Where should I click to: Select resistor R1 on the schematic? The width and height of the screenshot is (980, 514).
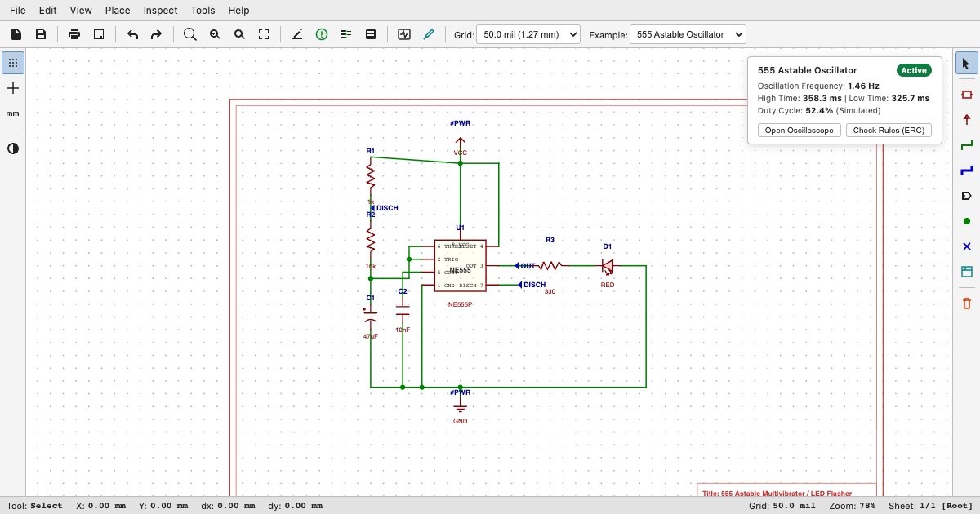370,175
